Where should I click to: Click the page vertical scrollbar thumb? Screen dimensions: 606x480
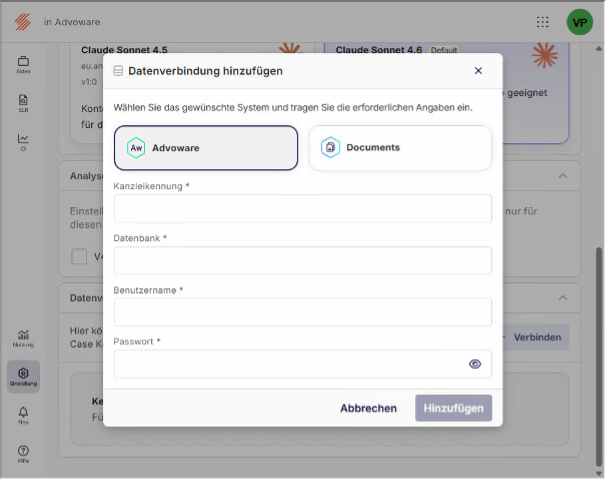click(x=599, y=356)
